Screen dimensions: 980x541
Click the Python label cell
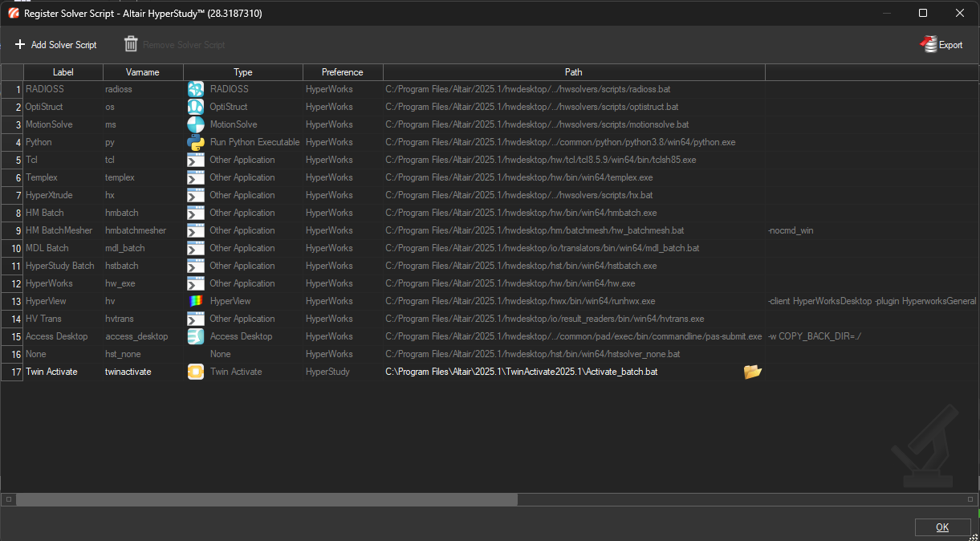[63, 142]
